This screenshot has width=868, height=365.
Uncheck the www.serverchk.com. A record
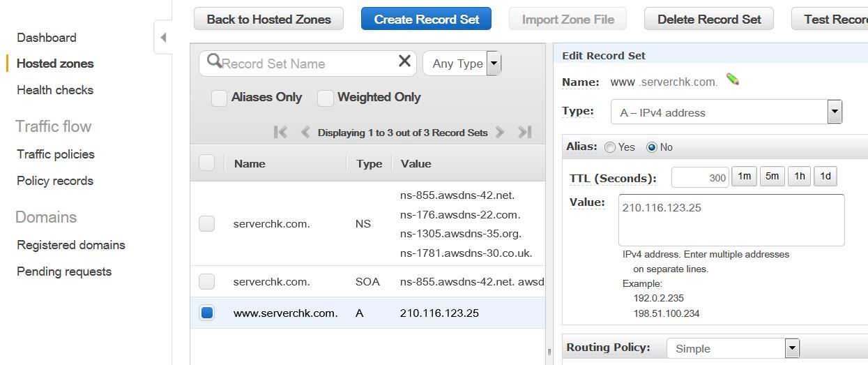[x=206, y=313]
